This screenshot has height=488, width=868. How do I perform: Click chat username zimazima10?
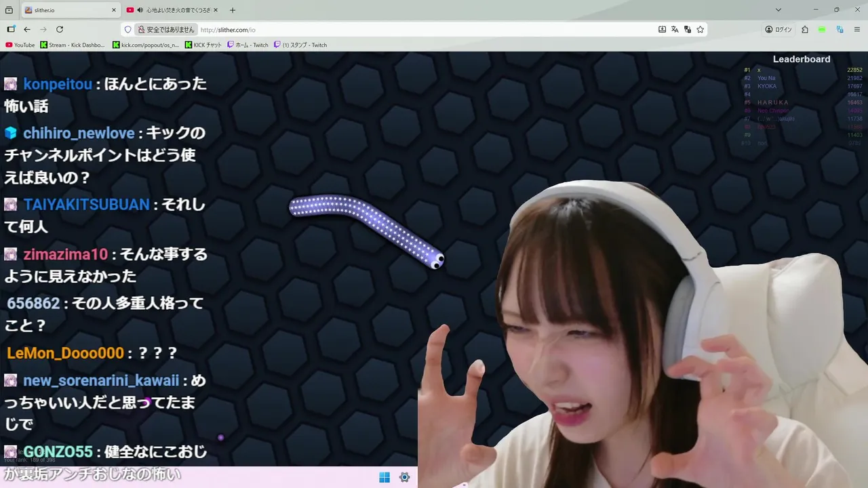point(65,254)
